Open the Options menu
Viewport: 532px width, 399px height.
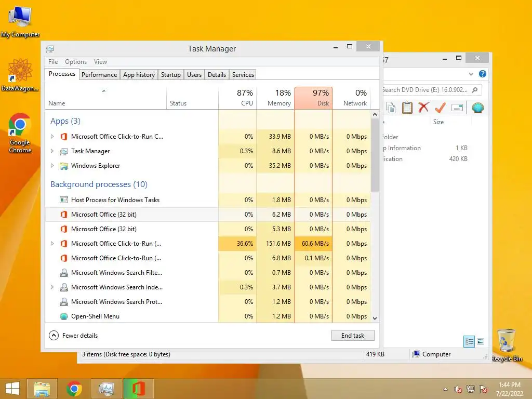click(76, 62)
